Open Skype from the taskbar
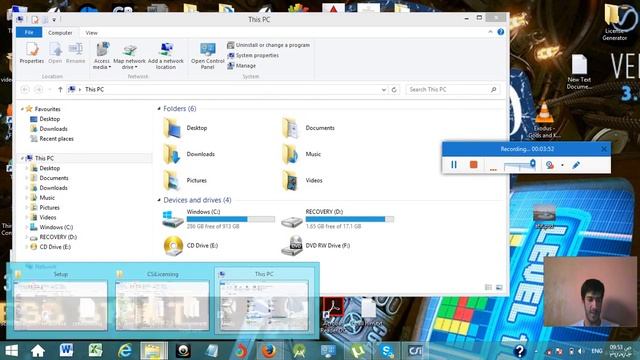The height and width of the screenshot is (360, 640). point(387,351)
